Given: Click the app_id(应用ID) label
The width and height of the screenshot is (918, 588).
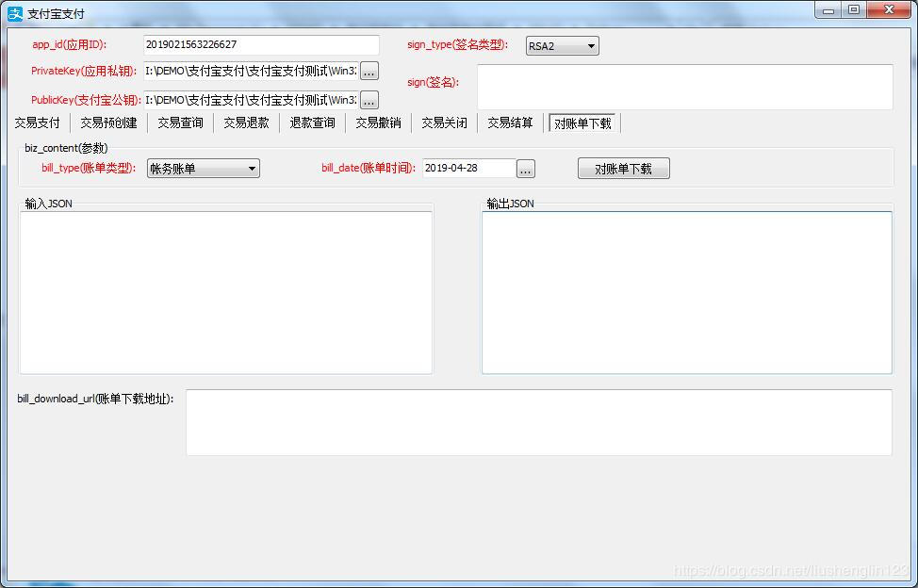Looking at the screenshot, I should click(x=70, y=44).
